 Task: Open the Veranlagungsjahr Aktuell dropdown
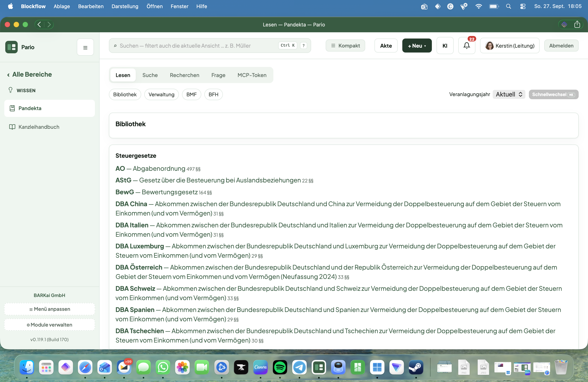pyautogui.click(x=509, y=94)
